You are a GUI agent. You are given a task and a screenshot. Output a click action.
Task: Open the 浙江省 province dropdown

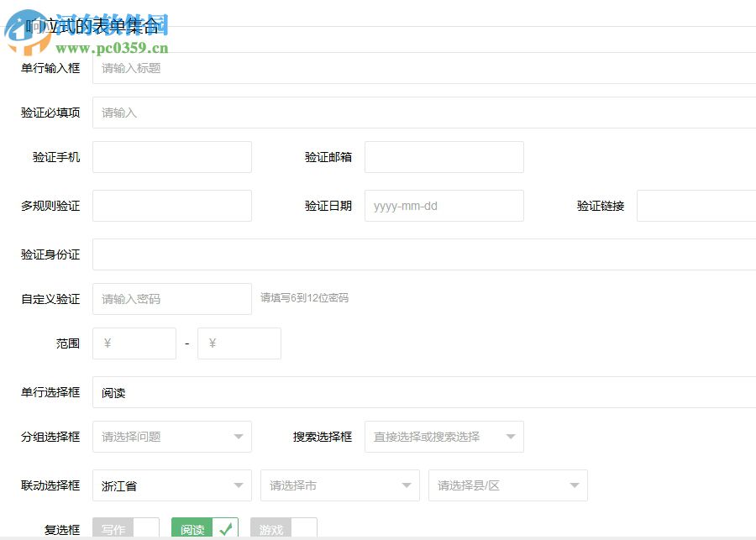tap(172, 485)
